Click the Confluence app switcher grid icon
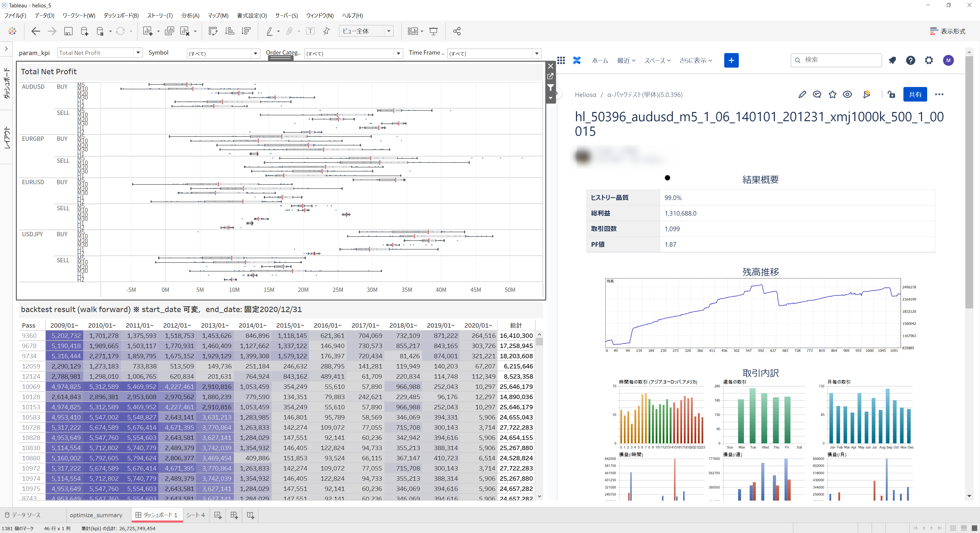This screenshot has width=980, height=533. tap(561, 60)
